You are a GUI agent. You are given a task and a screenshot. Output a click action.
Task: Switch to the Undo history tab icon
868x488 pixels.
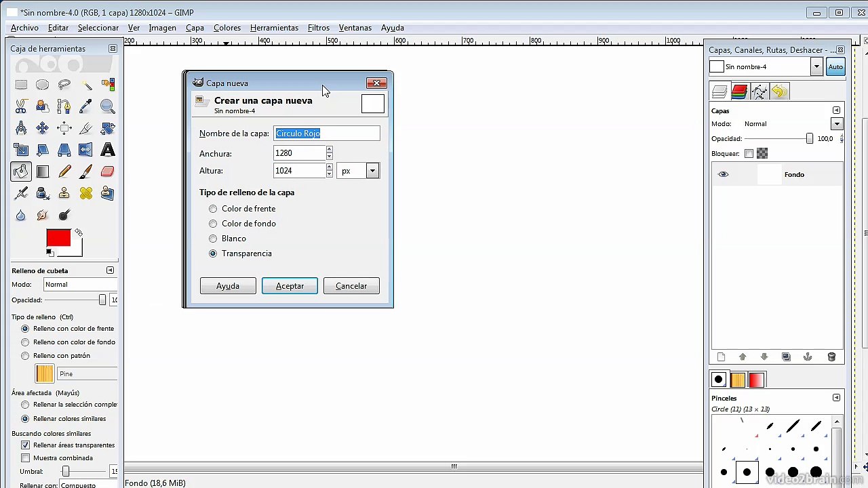[780, 91]
